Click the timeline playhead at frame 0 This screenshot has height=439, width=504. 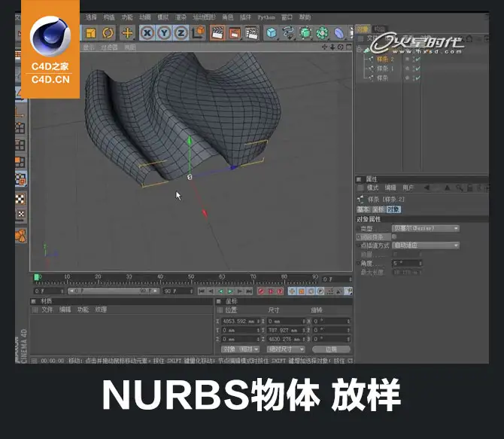pyautogui.click(x=37, y=277)
